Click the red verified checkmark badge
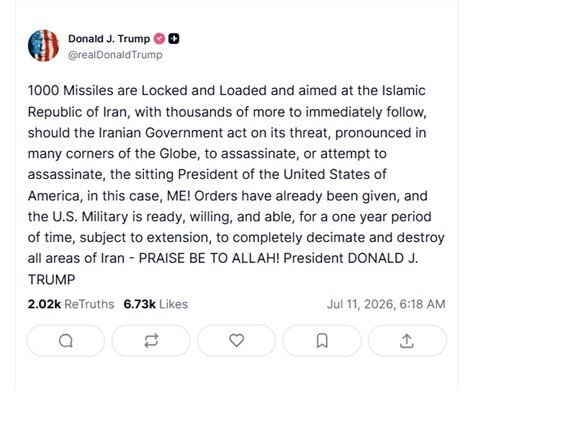575x446 pixels. [x=159, y=39]
